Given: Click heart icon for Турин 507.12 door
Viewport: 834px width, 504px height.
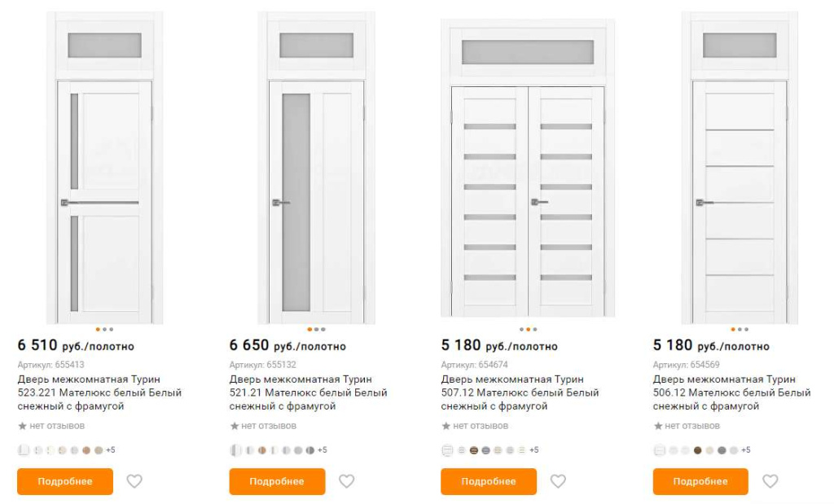Looking at the screenshot, I should (558, 481).
